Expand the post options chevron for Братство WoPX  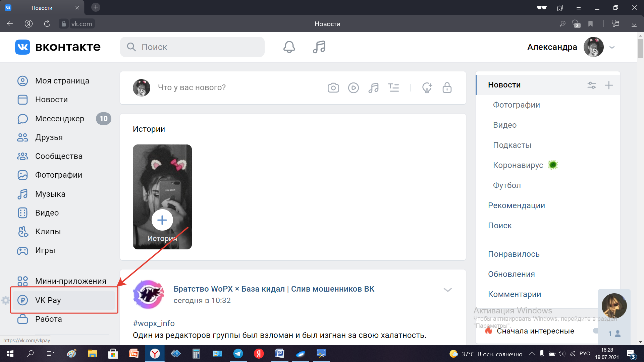(x=447, y=290)
